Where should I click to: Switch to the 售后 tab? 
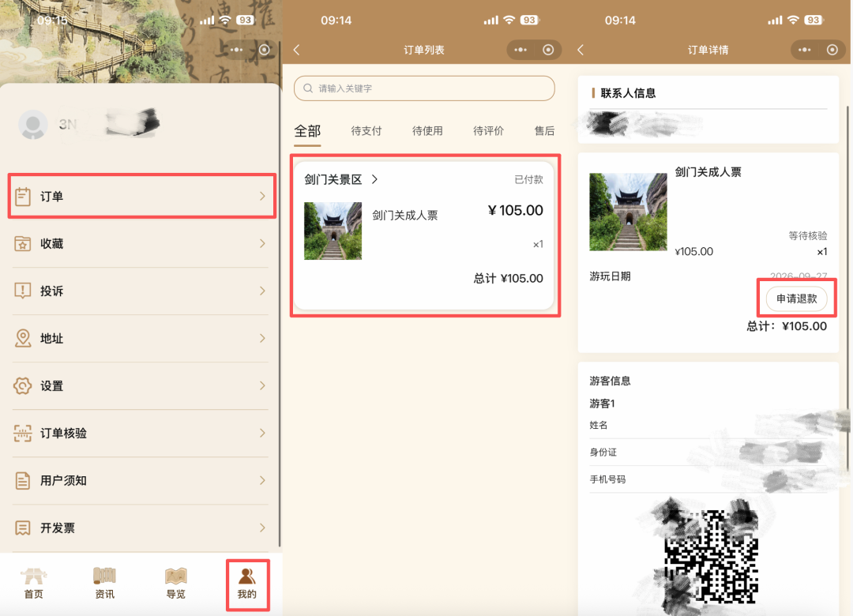(544, 131)
